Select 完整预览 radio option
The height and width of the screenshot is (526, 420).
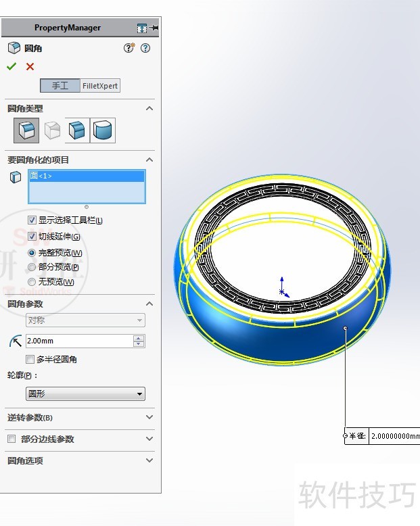[32, 253]
